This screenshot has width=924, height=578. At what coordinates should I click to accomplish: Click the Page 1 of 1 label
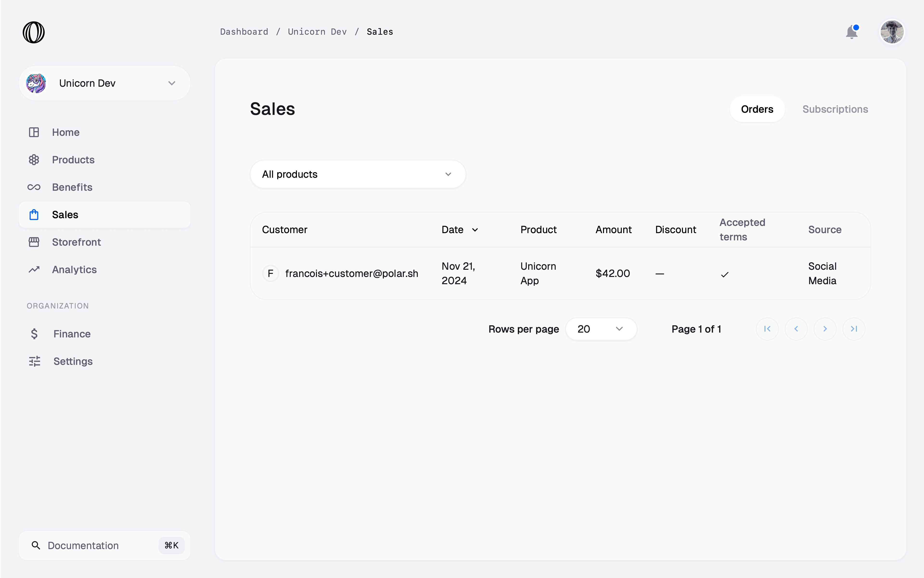[x=696, y=329]
